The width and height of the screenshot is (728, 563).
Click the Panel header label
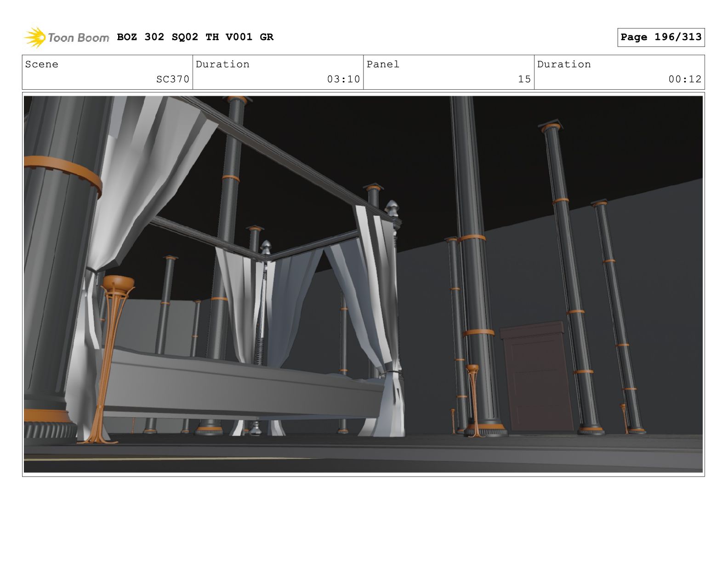click(x=383, y=64)
